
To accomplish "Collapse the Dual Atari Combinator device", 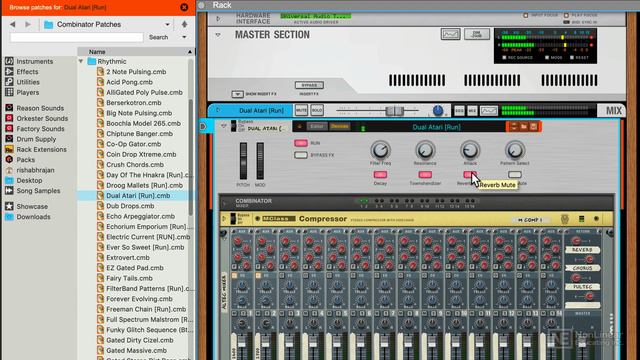I will pos(224,126).
